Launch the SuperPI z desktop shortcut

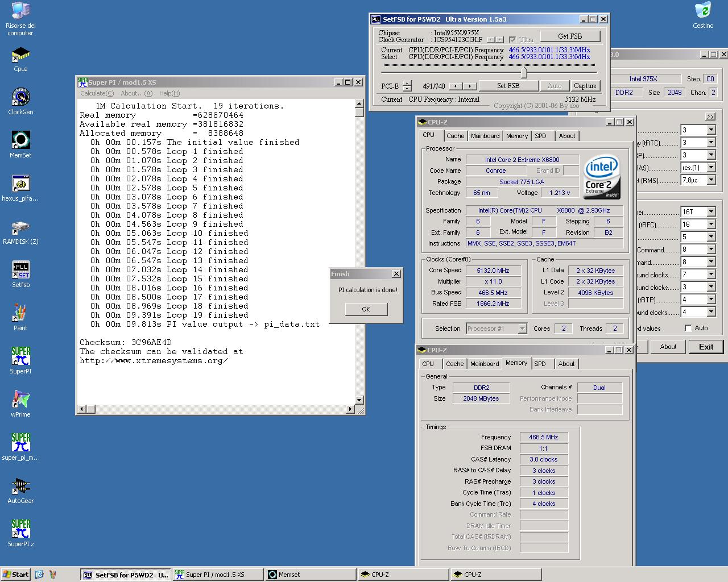[x=20, y=534]
